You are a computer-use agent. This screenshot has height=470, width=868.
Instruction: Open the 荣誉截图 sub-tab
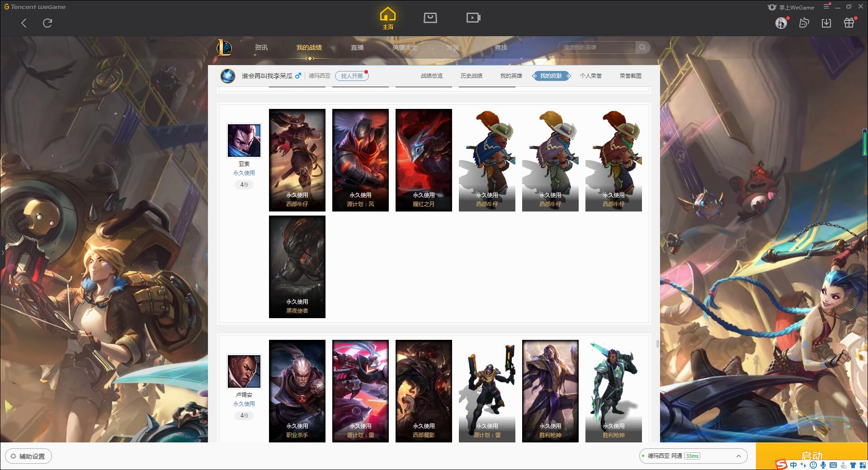point(631,76)
